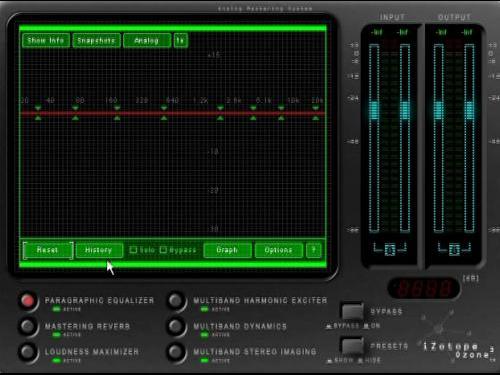The width and height of the screenshot is (500, 375).
Task: Click the left input gain slider handle
Action: coord(374,110)
